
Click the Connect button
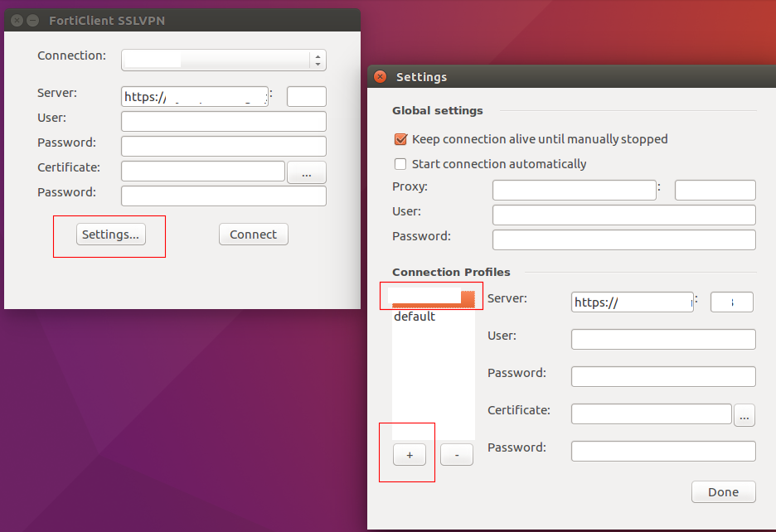click(x=254, y=234)
